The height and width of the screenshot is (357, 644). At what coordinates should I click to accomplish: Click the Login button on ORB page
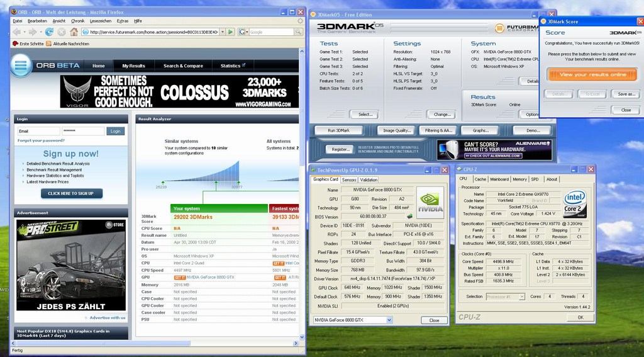[x=116, y=131]
